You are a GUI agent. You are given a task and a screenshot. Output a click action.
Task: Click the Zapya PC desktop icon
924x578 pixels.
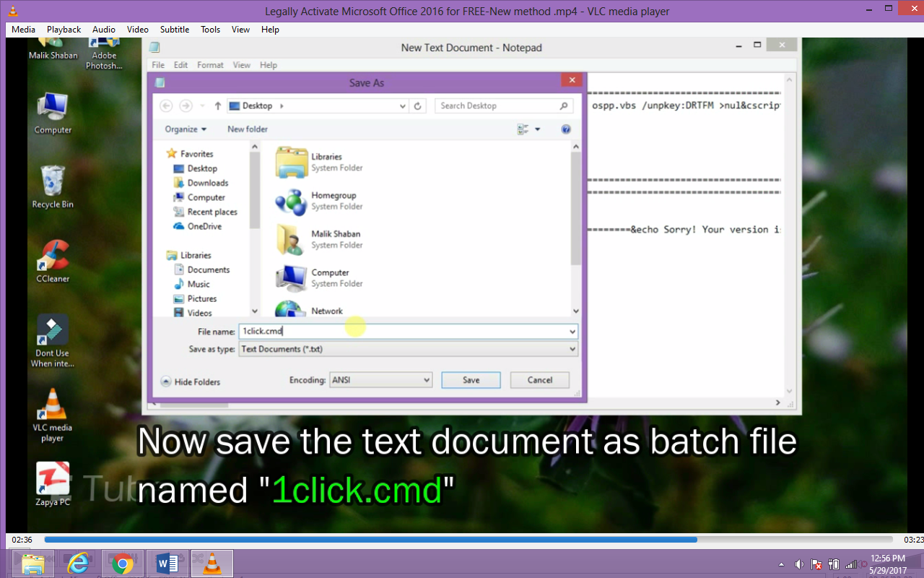(53, 485)
